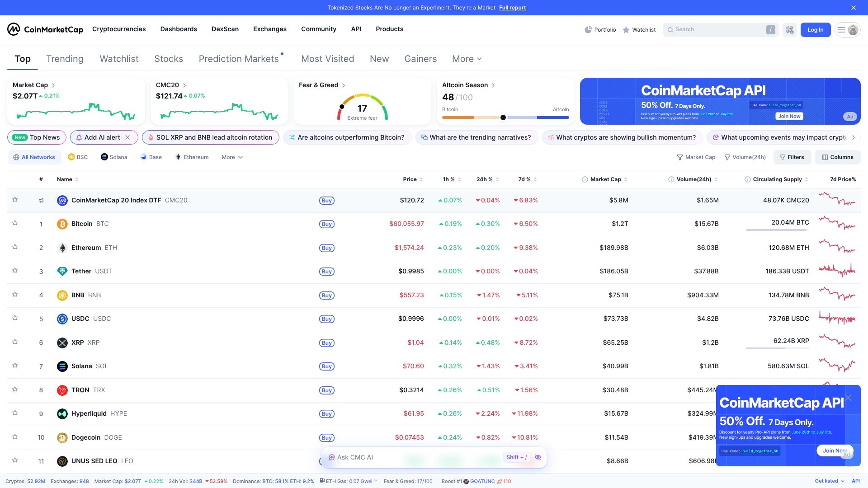Viewport: 868px width, 488px height.
Task: Toggle watchlist star for BNB
Action: point(15,295)
